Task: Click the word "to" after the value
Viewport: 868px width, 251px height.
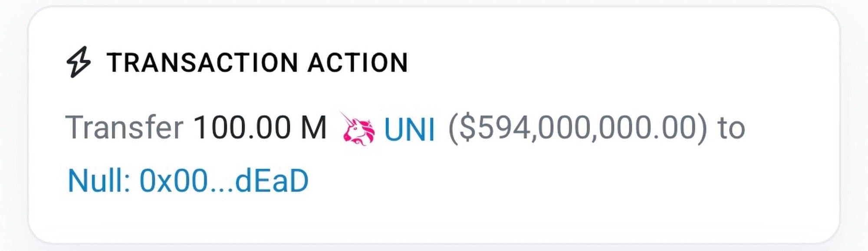Action: [x=731, y=128]
